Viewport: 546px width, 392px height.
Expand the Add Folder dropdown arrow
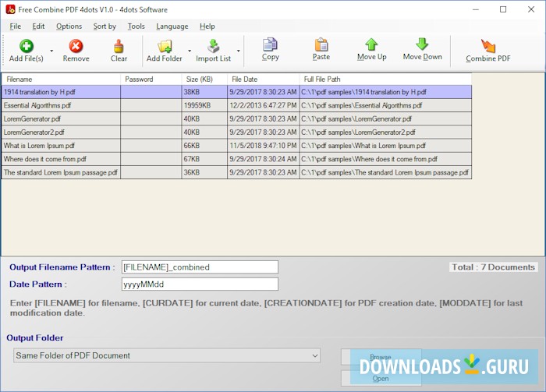[189, 51]
